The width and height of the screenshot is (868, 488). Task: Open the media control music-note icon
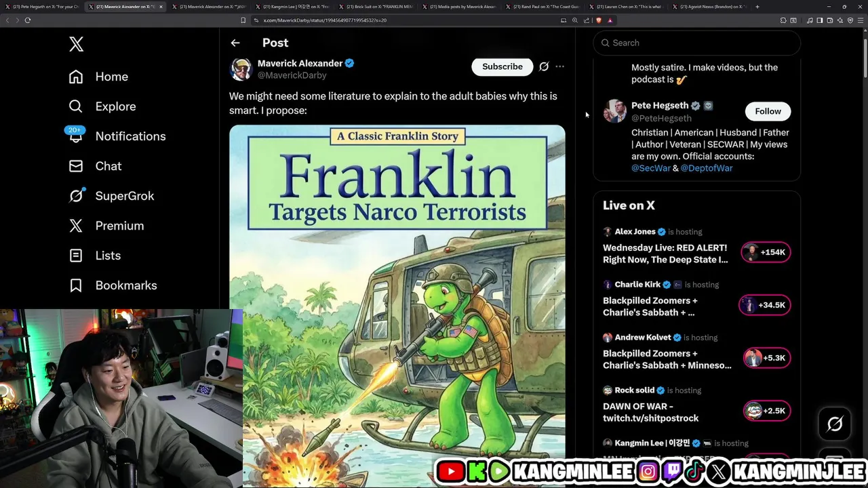pyautogui.click(x=810, y=20)
